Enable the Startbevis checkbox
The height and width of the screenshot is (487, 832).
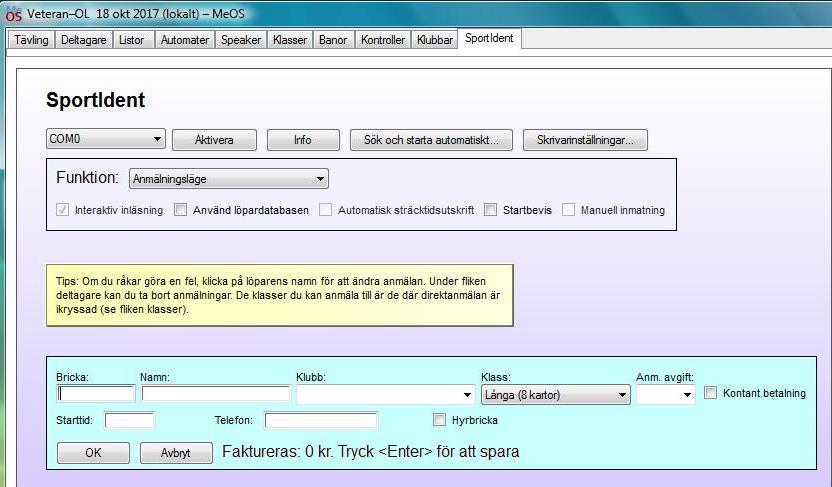coord(490,210)
